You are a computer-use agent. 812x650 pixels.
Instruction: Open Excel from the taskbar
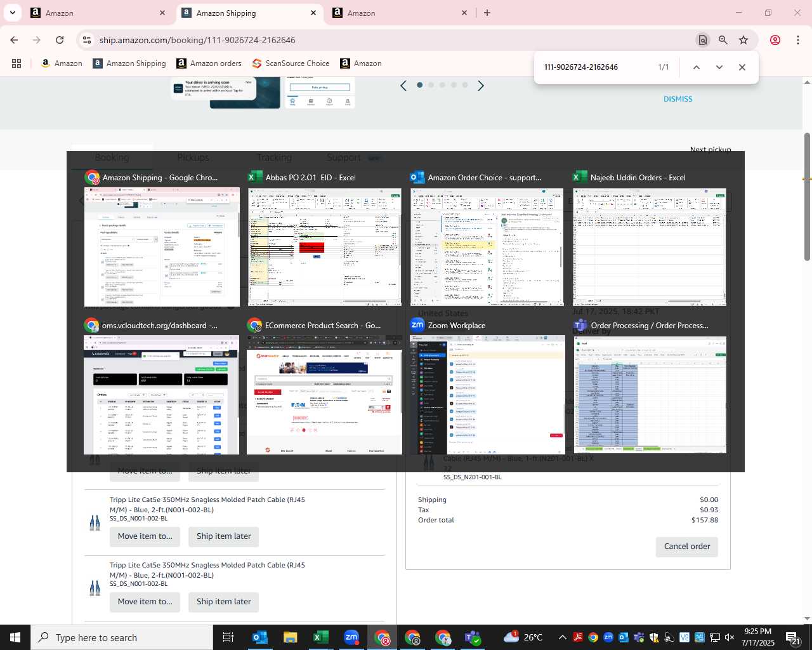(x=321, y=637)
